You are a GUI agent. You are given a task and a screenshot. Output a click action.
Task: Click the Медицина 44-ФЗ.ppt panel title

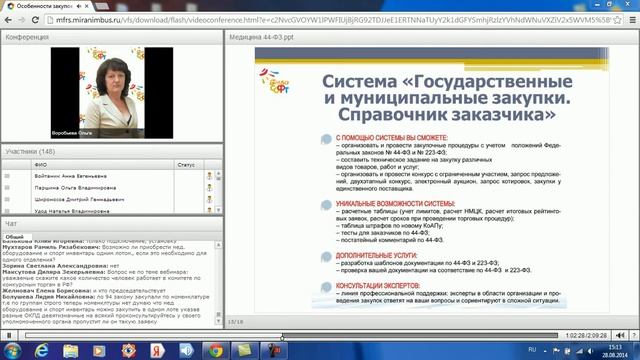(x=261, y=37)
